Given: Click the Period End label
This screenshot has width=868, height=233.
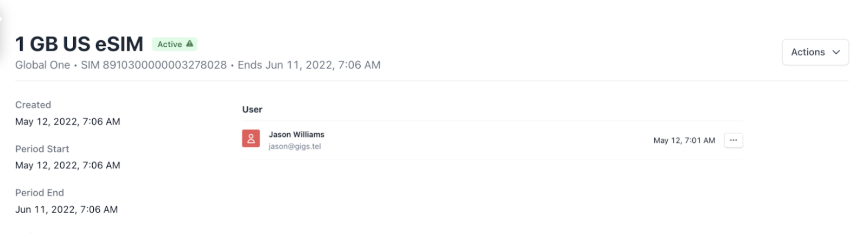Looking at the screenshot, I should tap(40, 193).
